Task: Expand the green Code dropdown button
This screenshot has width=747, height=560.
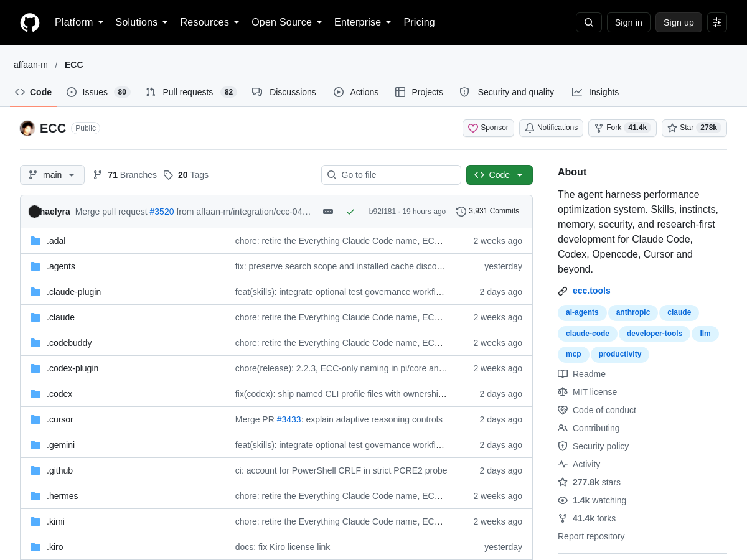Action: click(x=499, y=175)
